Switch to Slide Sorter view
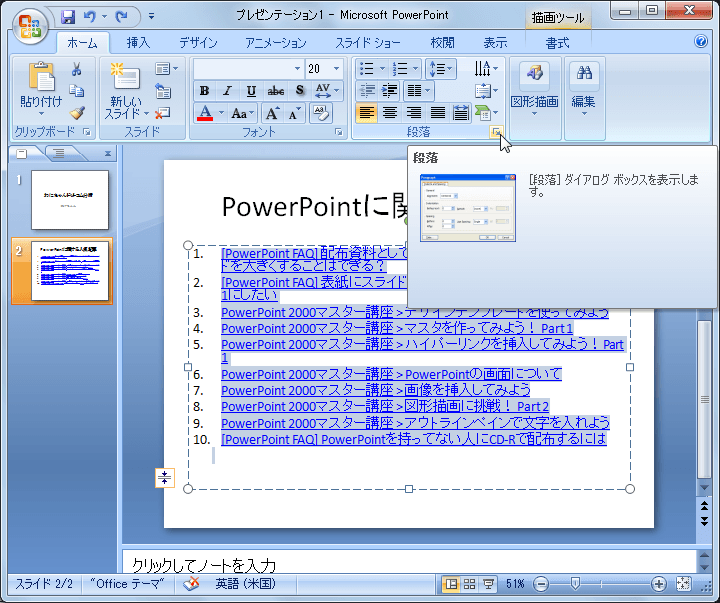The width and height of the screenshot is (720, 603). (x=470, y=584)
